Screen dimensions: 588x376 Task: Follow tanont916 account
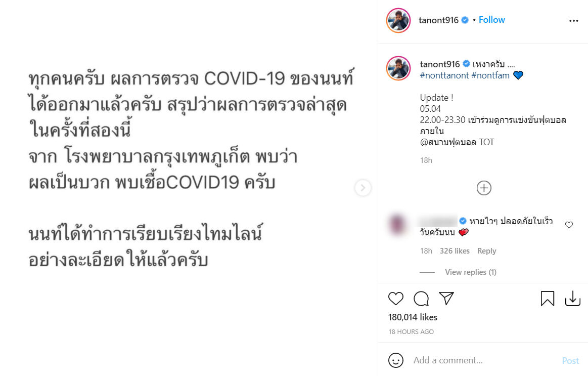pos(491,20)
